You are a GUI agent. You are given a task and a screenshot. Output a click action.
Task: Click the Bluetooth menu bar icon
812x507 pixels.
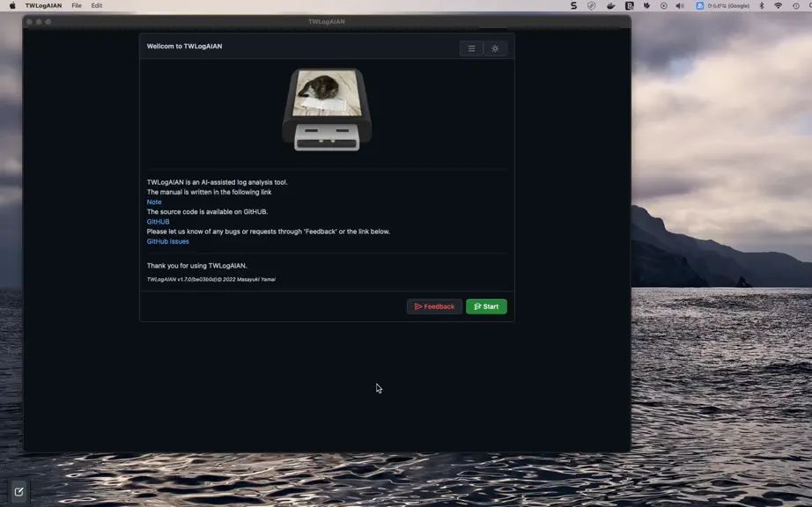click(x=761, y=5)
